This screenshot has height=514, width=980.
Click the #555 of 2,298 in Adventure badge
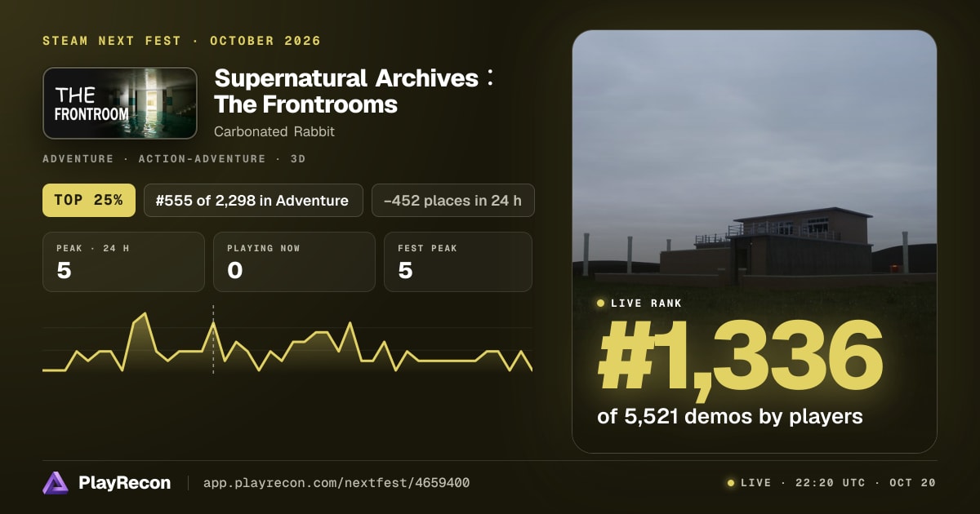click(253, 200)
